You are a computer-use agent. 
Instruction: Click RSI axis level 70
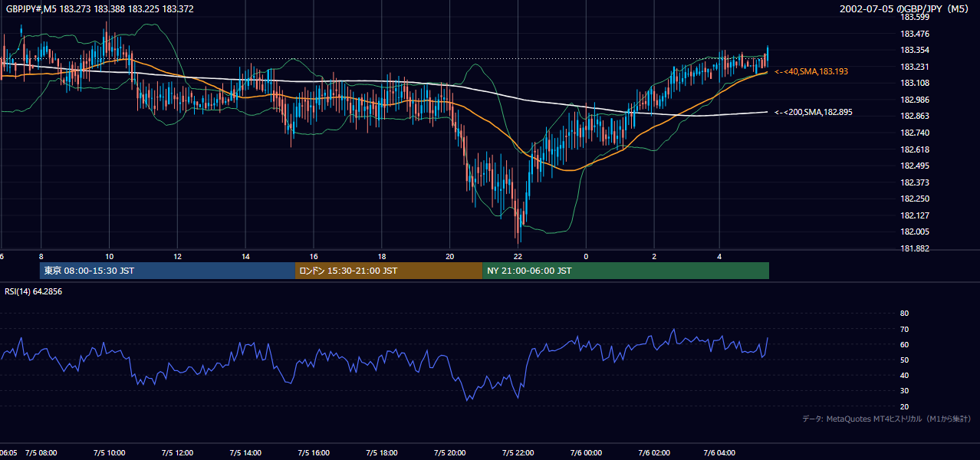click(904, 329)
